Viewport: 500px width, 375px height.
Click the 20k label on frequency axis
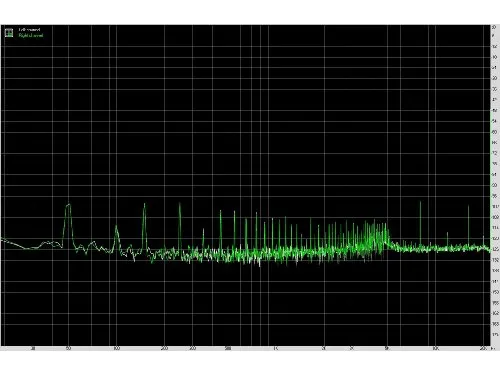[x=483, y=349]
